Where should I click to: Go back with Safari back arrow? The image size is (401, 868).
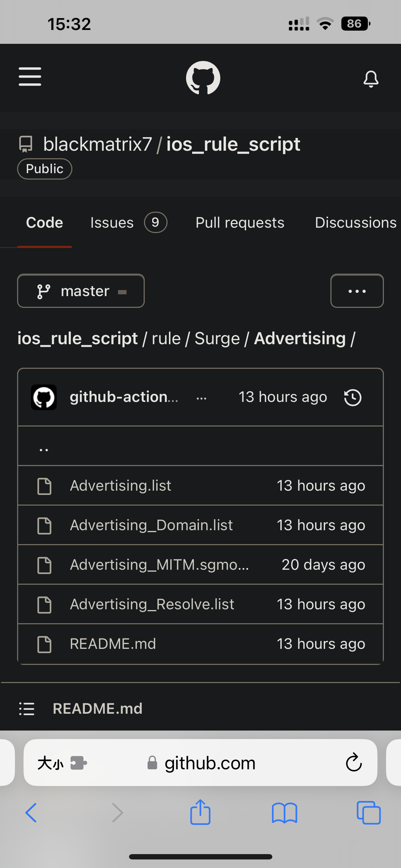[x=31, y=813]
